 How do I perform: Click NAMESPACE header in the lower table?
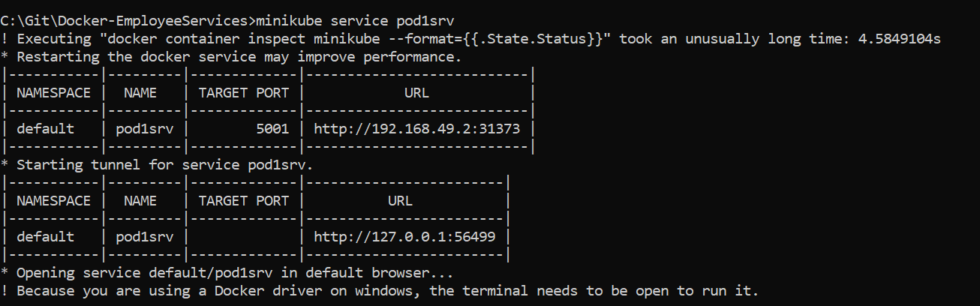[53, 200]
